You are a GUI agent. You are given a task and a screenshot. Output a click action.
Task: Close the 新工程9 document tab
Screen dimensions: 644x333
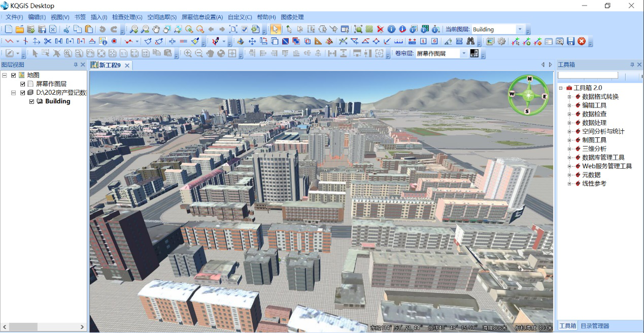pyautogui.click(x=127, y=65)
